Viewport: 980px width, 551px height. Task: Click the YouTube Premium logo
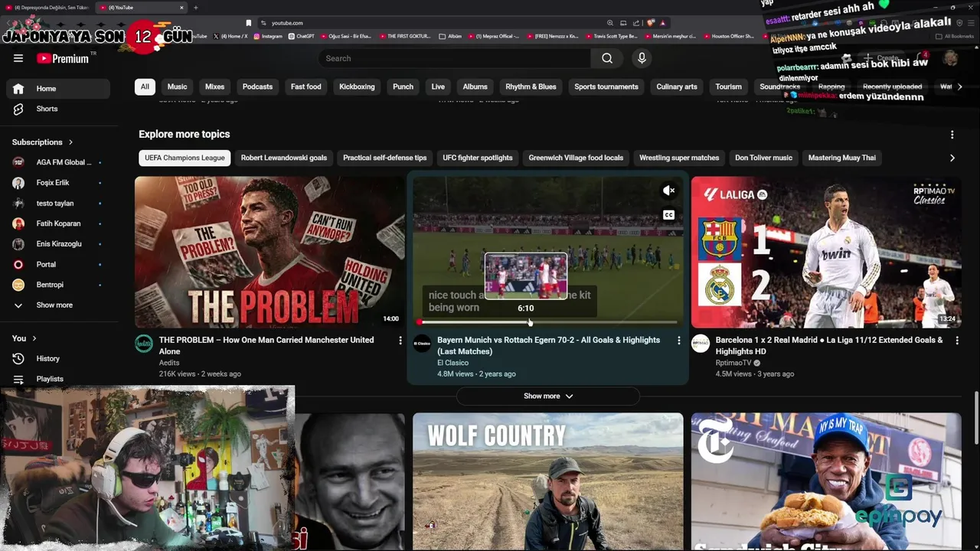click(63, 58)
